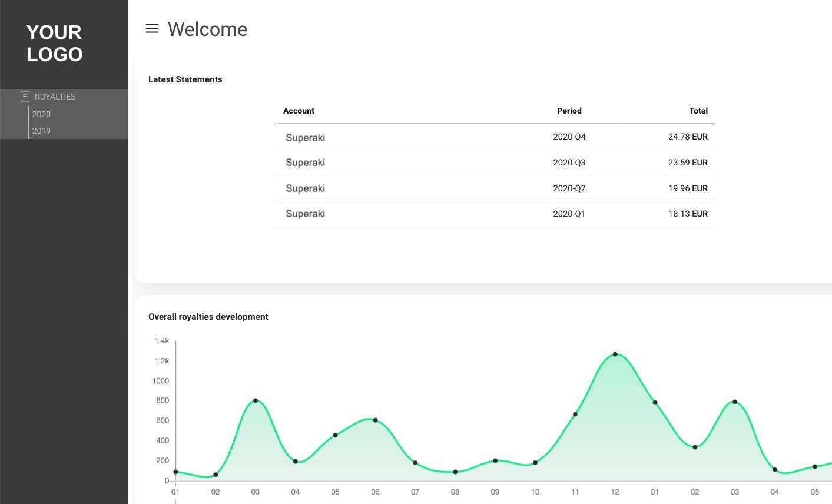
Task: Toggle the hamburger menu icon
Action: click(152, 28)
